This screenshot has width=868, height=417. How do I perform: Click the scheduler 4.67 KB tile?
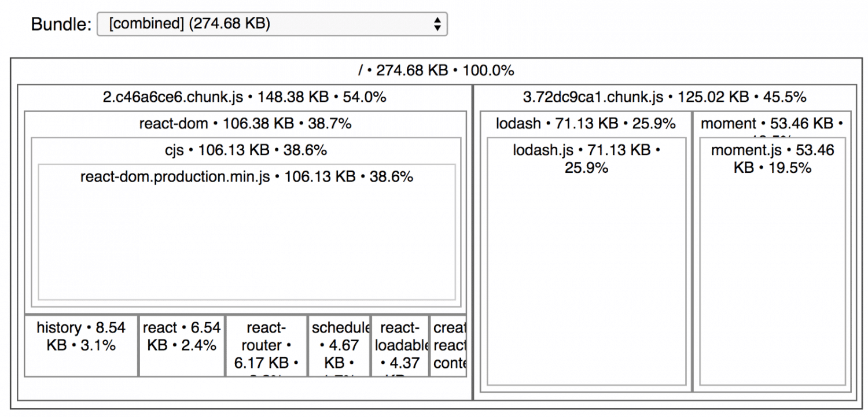340,345
